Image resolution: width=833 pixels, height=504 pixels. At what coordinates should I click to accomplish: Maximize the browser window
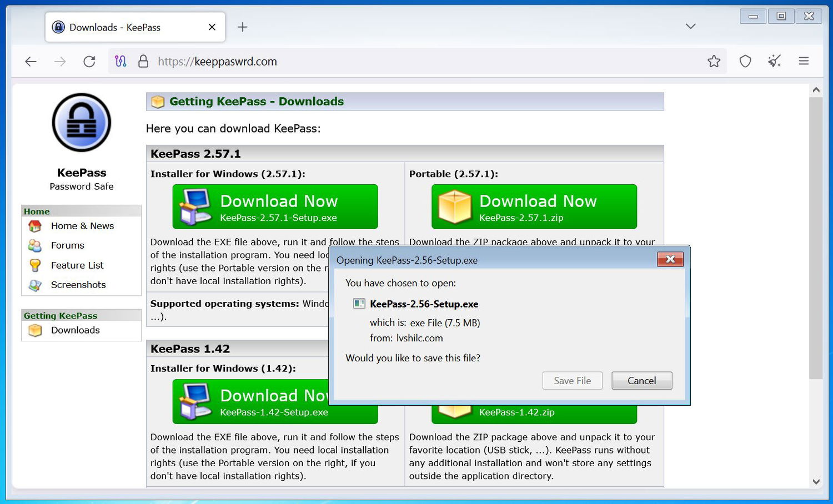coord(781,16)
